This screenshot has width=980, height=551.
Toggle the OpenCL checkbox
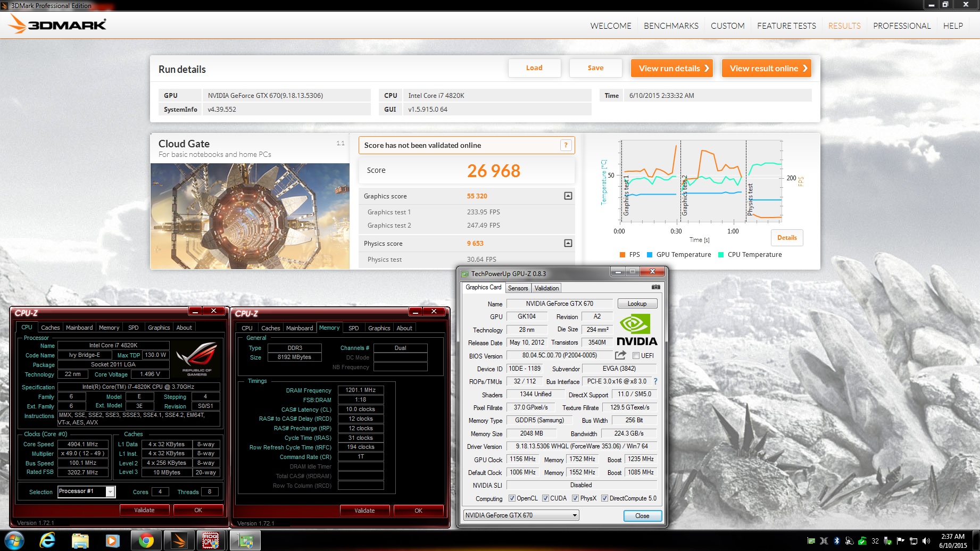tap(512, 498)
